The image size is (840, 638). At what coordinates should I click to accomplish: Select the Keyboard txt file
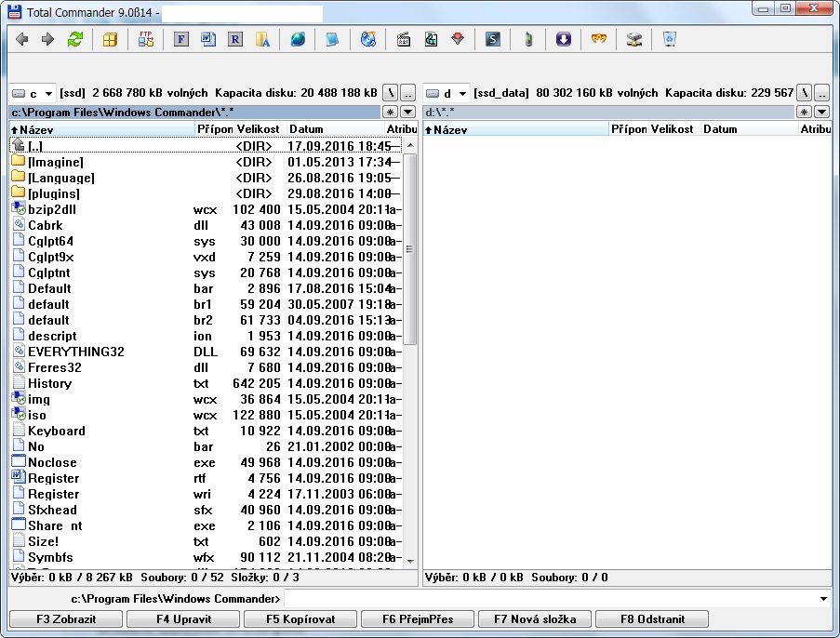pos(206,431)
